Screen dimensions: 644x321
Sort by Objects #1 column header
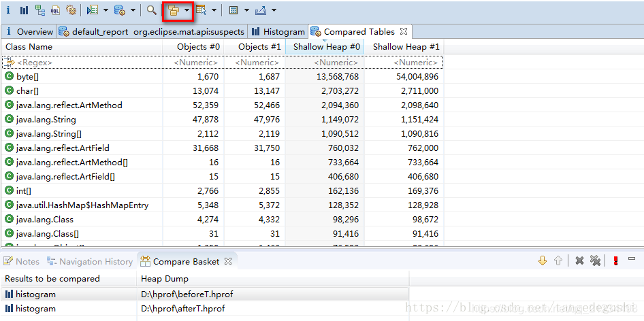(255, 47)
